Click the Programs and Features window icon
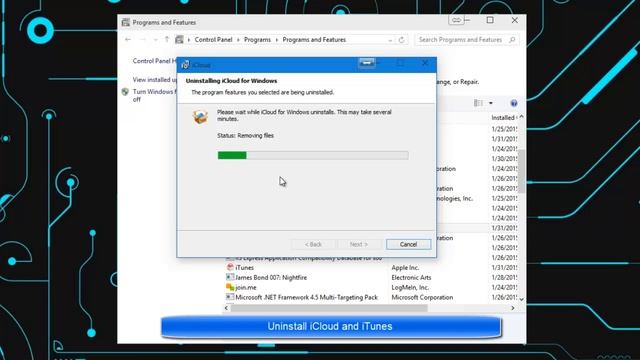 click(x=126, y=22)
